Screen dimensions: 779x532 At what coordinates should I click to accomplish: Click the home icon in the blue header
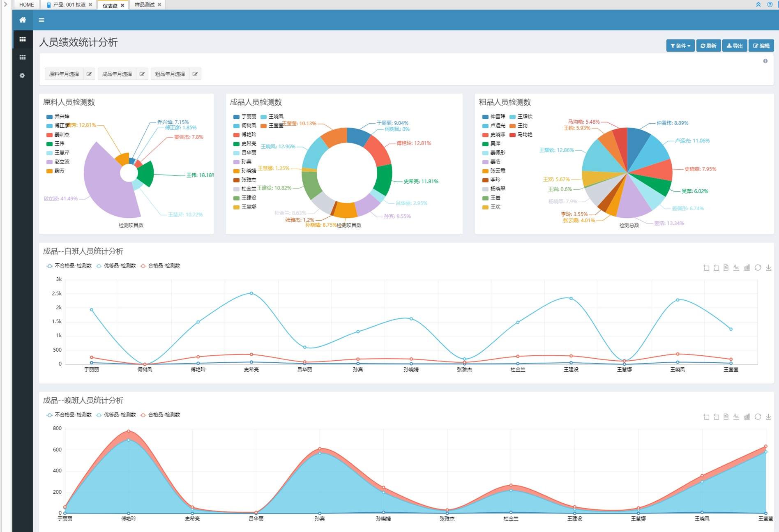coord(23,20)
